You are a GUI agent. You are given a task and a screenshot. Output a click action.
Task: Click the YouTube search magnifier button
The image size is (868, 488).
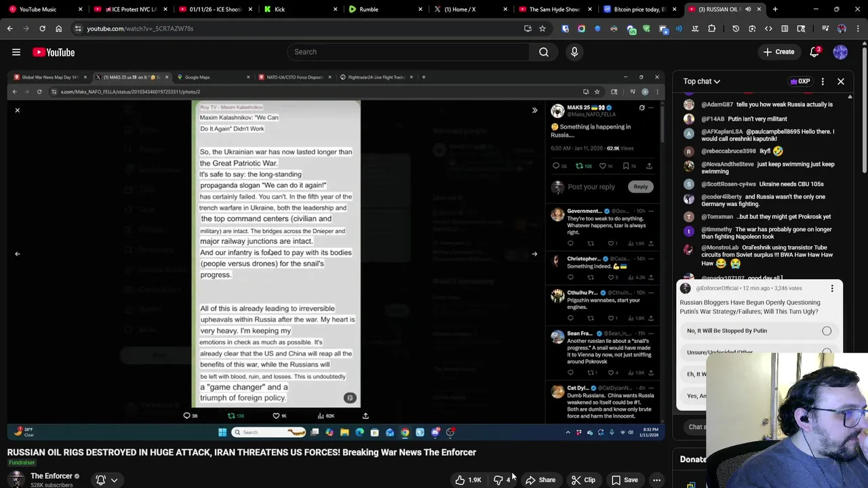[x=544, y=52]
